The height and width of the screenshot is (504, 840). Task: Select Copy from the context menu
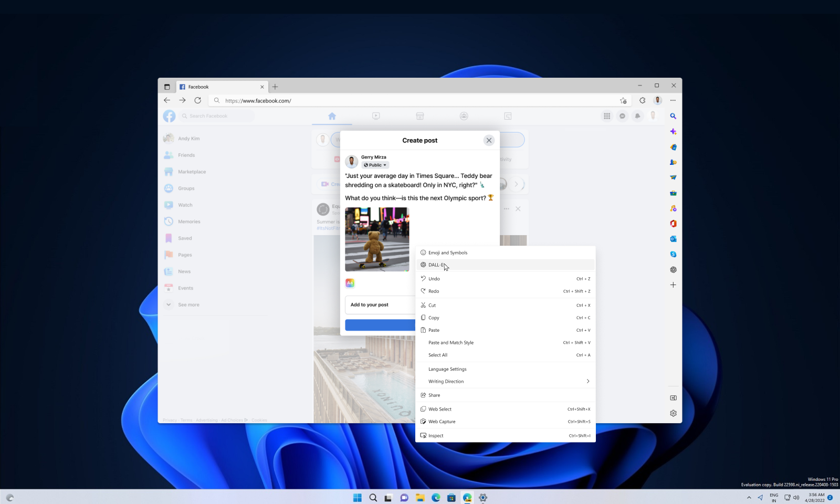[505, 318]
